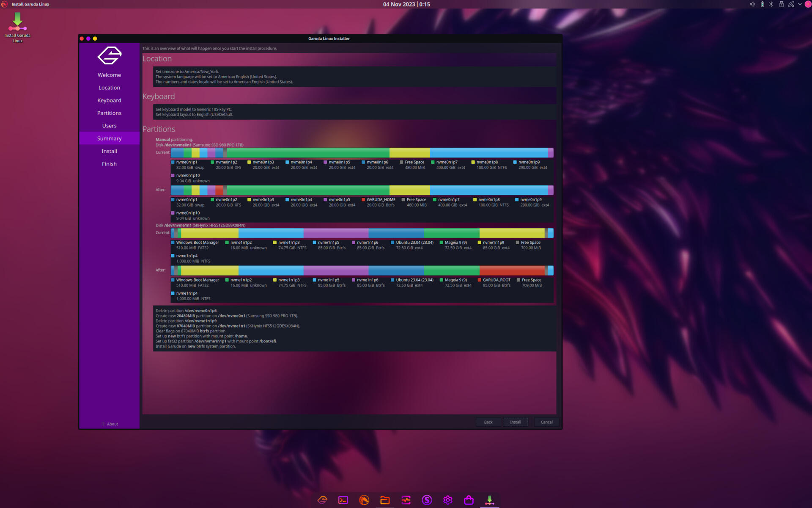Screen dimensions: 812x508
Task: Open the system monitor dock icon
Action: click(x=406, y=500)
